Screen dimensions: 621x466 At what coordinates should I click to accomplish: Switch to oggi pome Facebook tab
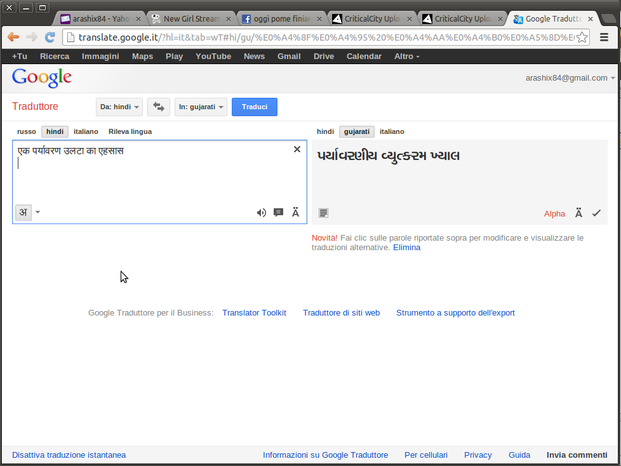tap(281, 19)
